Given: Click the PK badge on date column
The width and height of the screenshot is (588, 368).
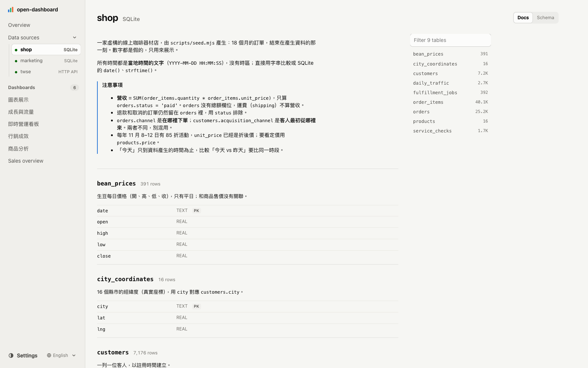Looking at the screenshot, I should (x=196, y=210).
